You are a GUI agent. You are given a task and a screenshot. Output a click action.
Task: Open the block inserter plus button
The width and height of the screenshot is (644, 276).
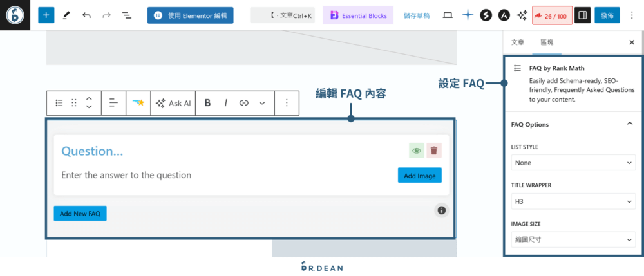coord(46,15)
